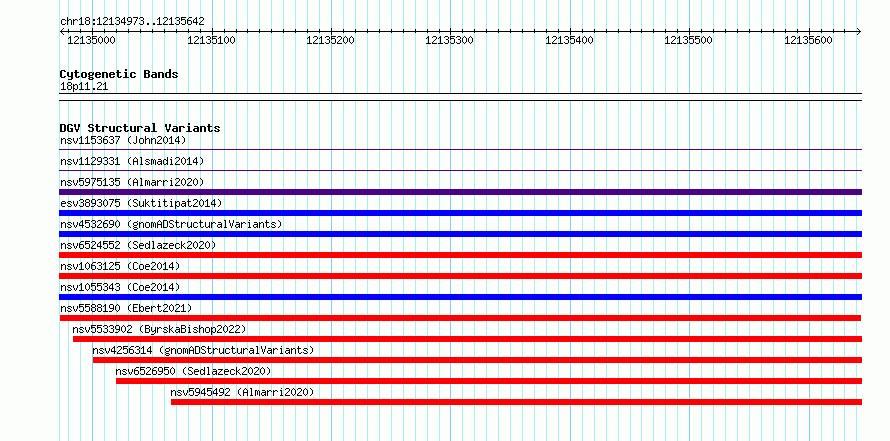This screenshot has height=441, width=890.
Task: Click the thin purple line under nsv1153637
Action: click(x=461, y=150)
